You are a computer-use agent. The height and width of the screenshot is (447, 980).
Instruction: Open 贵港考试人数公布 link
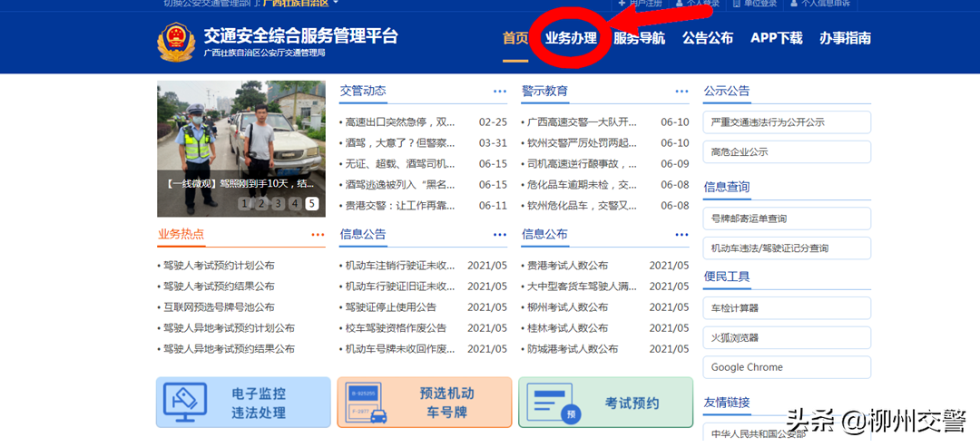tap(567, 266)
